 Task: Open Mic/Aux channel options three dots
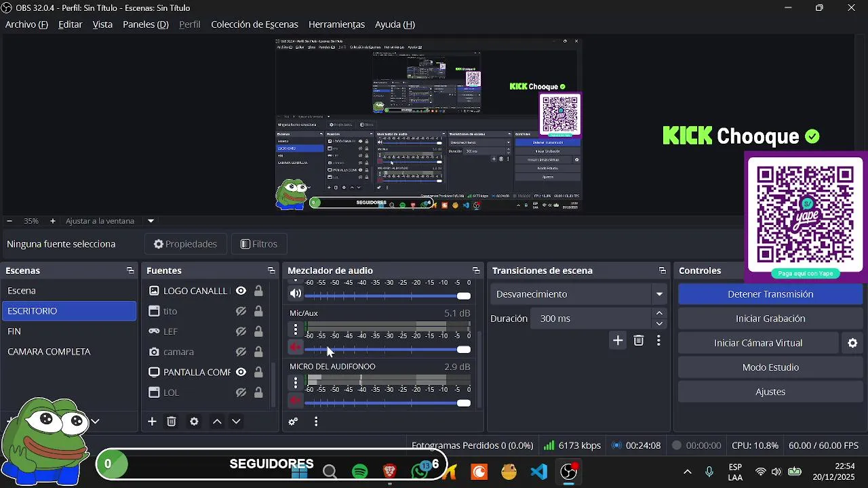(295, 329)
